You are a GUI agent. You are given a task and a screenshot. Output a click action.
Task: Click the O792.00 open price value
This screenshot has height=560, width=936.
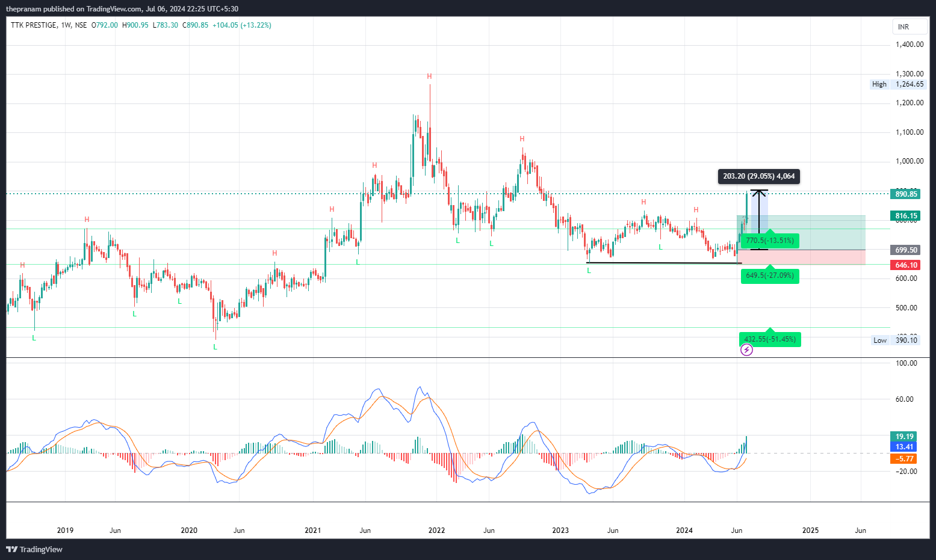click(x=105, y=25)
